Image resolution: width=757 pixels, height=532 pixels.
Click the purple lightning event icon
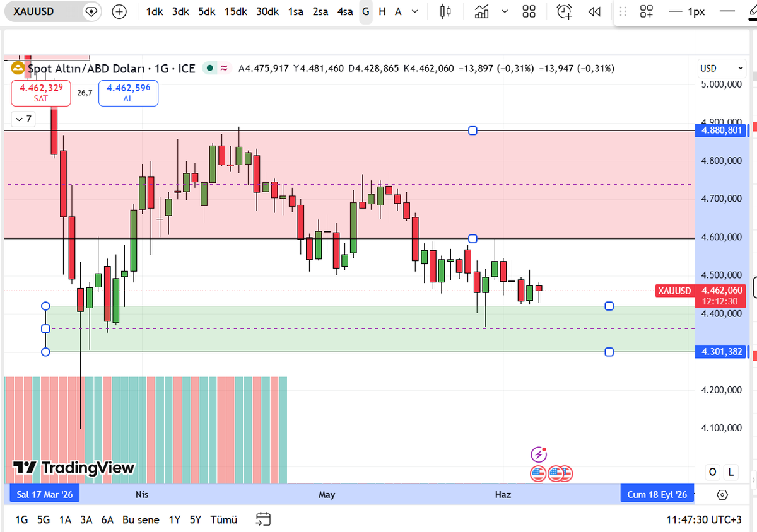pos(538,454)
